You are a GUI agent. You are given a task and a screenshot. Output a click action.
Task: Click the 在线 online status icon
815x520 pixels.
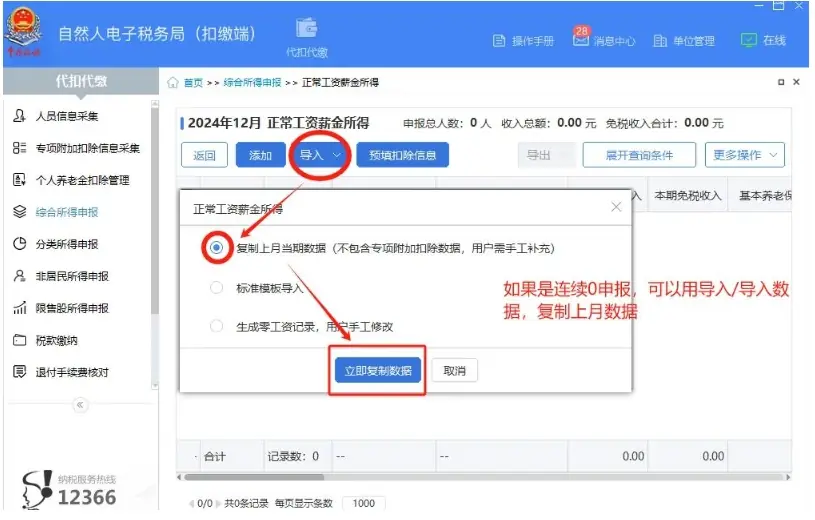click(x=748, y=40)
